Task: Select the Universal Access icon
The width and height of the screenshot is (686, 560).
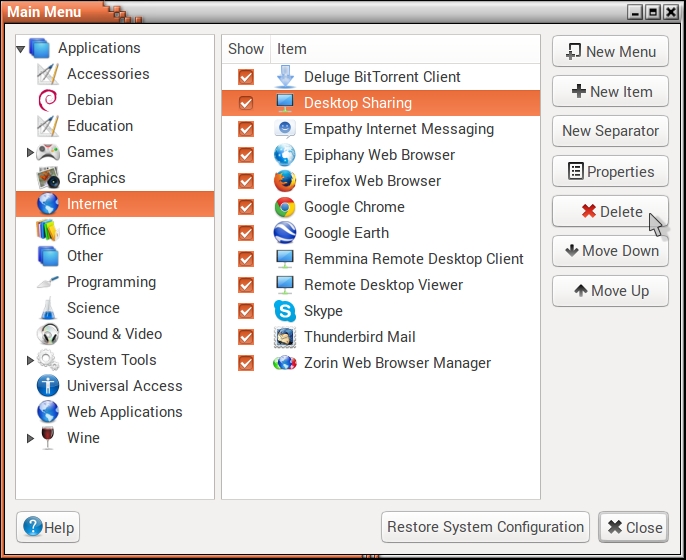Action: [48, 386]
